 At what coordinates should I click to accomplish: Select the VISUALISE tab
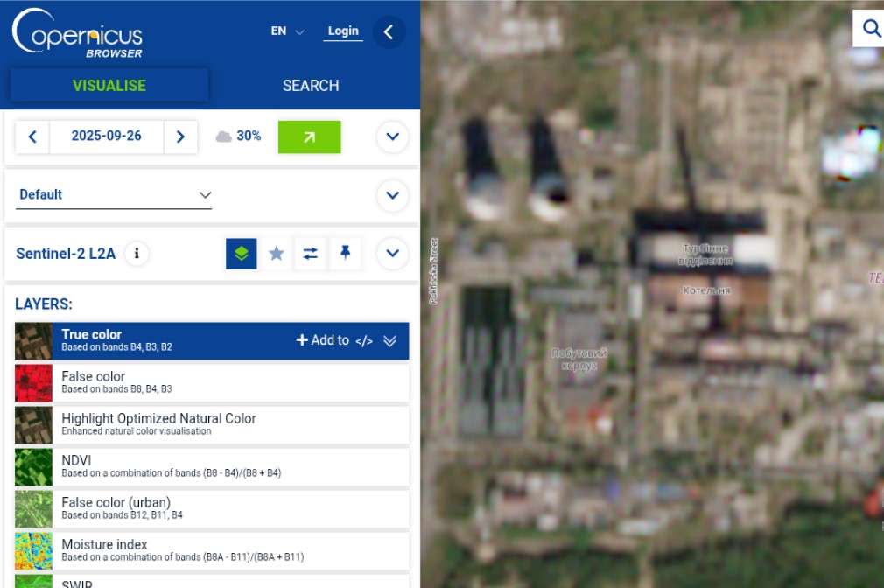(x=109, y=86)
